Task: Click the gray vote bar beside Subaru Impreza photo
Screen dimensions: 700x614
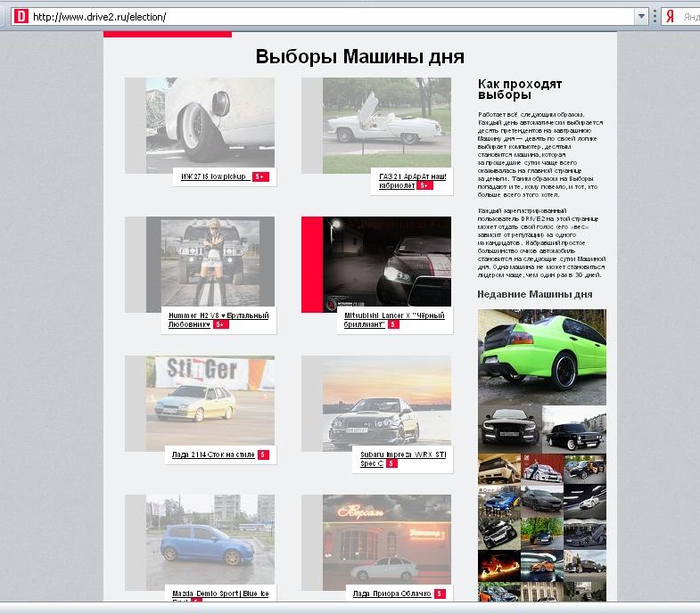Action: coord(312,404)
